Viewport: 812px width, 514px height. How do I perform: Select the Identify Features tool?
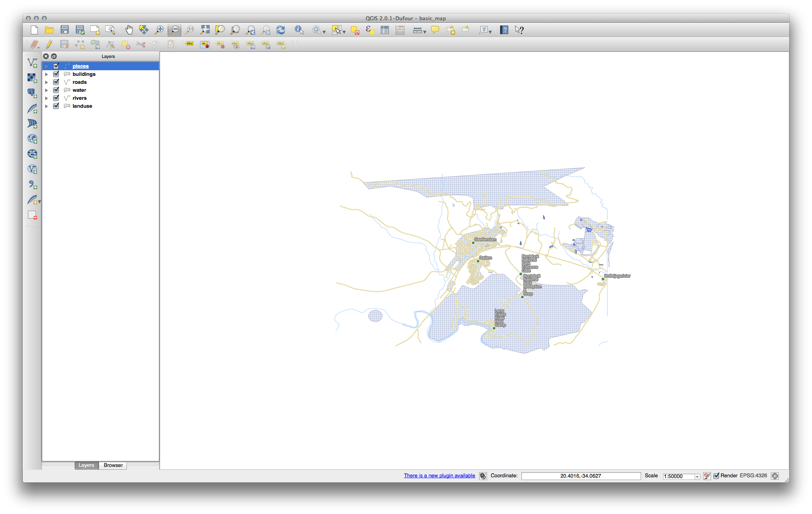299,30
